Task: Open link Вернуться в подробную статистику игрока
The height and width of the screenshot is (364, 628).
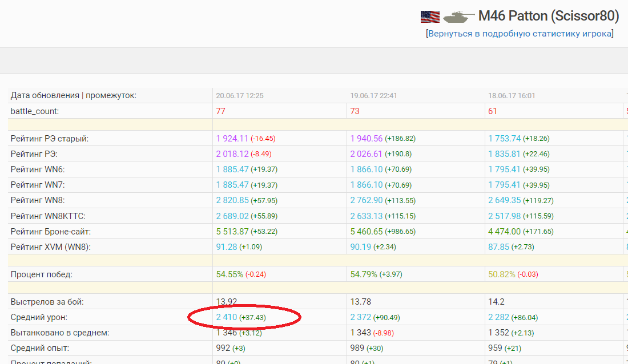Action: point(520,34)
